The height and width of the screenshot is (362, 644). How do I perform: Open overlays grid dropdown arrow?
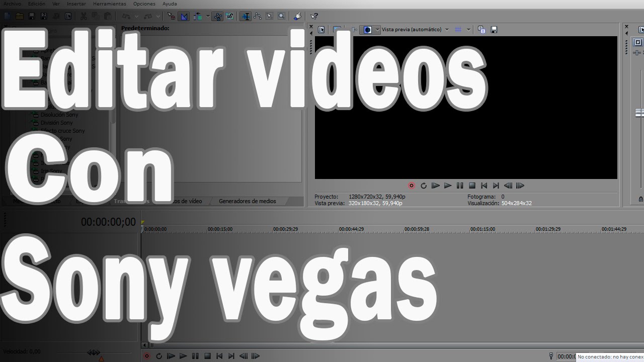click(x=468, y=30)
